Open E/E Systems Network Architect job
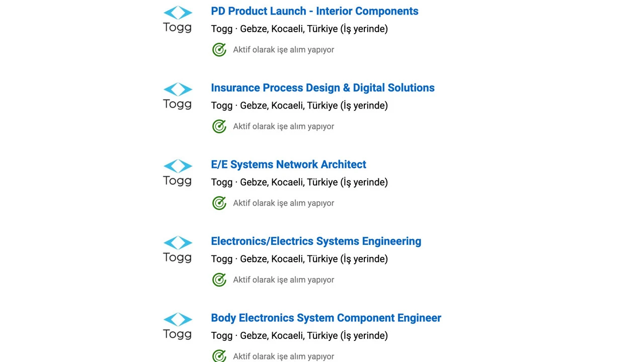 click(x=288, y=164)
